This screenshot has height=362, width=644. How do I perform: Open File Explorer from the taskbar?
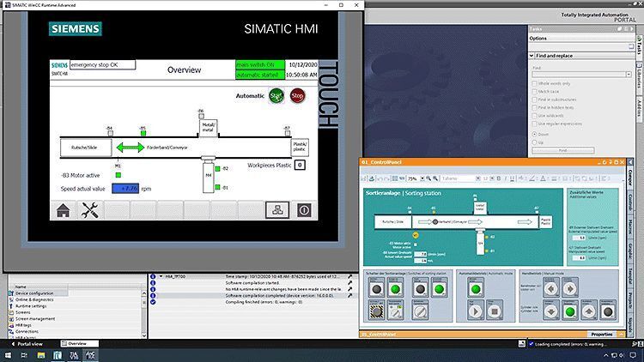pyautogui.click(x=40, y=355)
